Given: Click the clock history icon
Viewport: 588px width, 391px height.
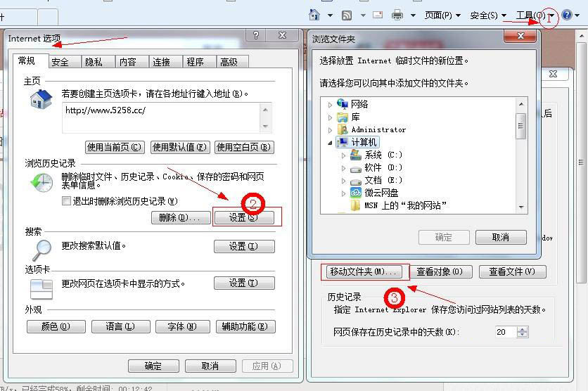Looking at the screenshot, I should 41,183.
